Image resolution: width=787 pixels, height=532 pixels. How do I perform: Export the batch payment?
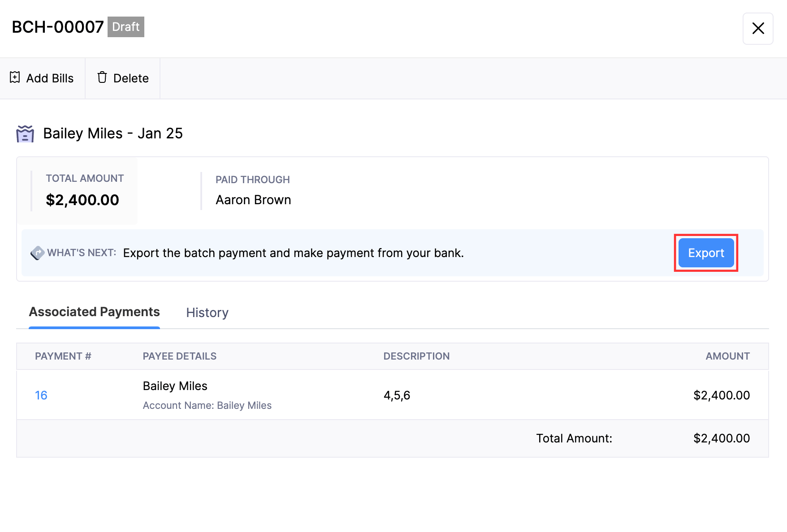[x=706, y=253]
